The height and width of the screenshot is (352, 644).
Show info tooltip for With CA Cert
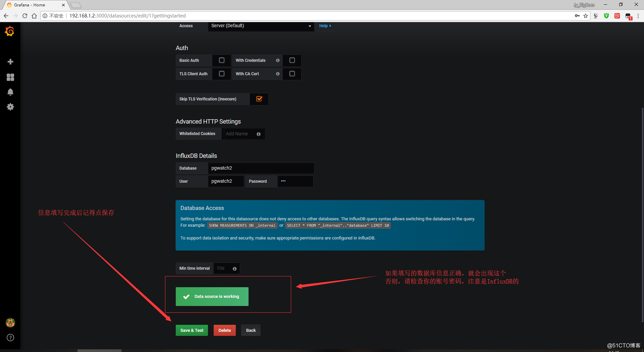tap(278, 74)
